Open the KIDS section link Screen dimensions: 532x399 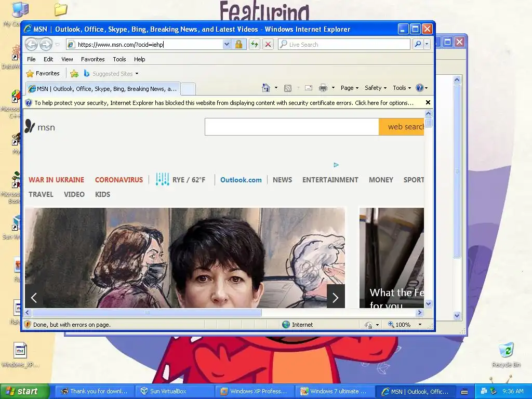[102, 194]
